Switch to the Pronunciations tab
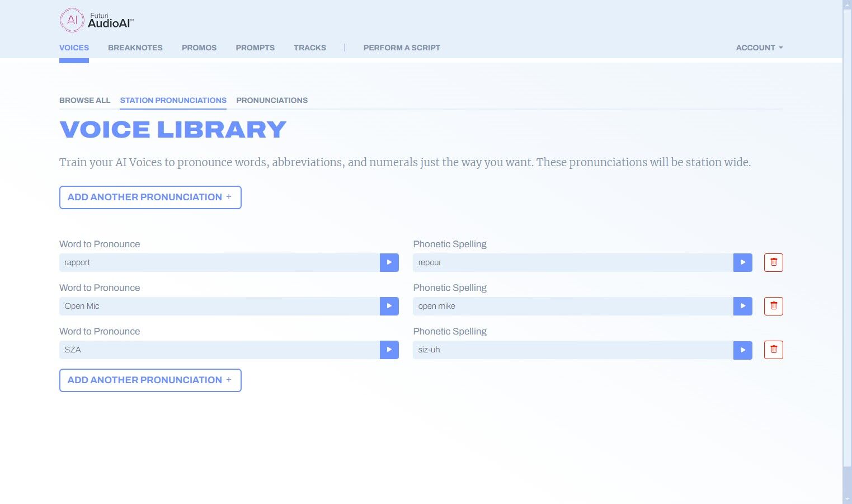Screen dimensions: 852x504 (271, 100)
